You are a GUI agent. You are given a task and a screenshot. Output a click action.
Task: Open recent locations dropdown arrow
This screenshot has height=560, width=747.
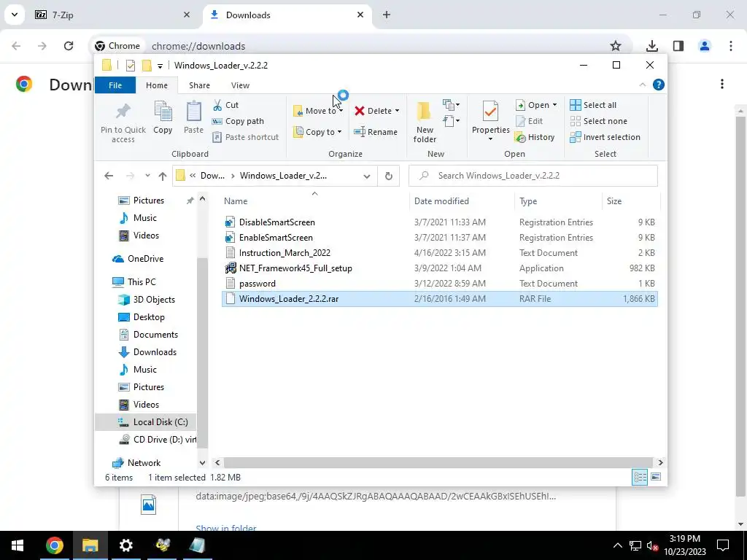147,176
